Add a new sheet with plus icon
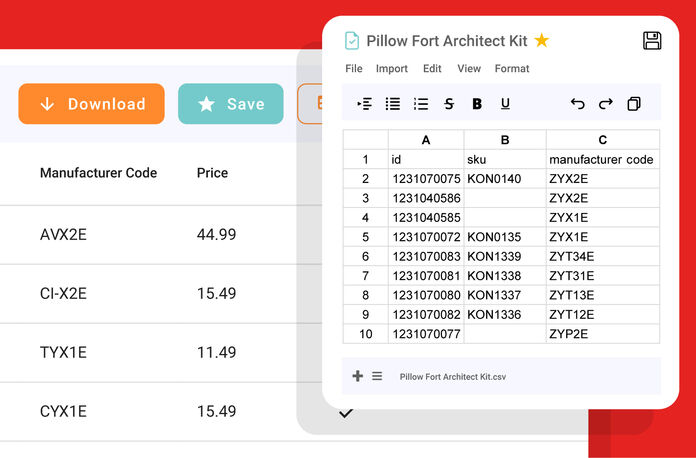Viewport: 696px width, 458px height. click(358, 376)
